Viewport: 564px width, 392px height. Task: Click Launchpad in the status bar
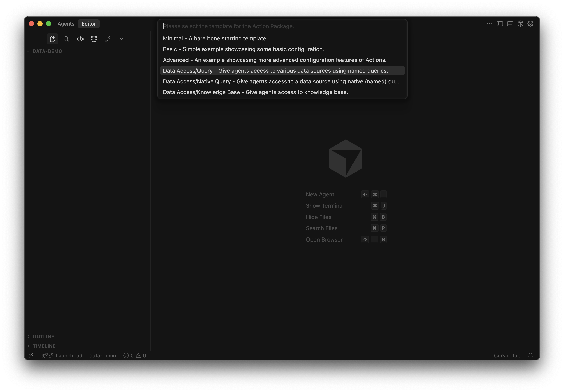pyautogui.click(x=69, y=355)
